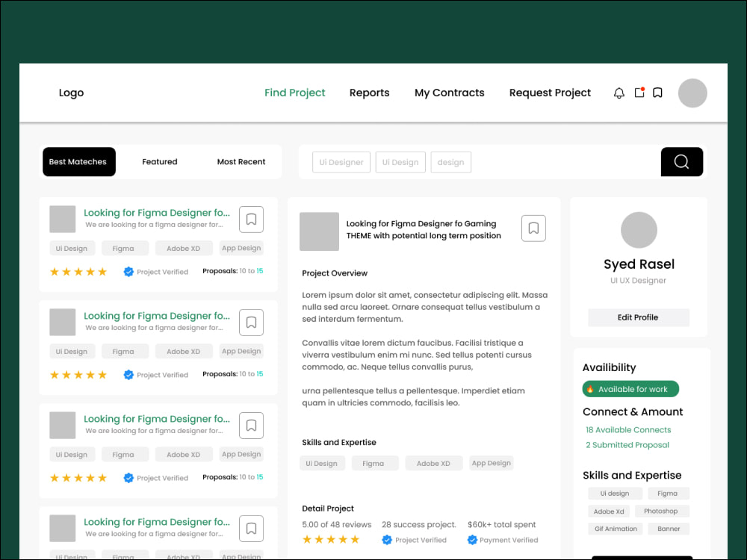
Task: Open 2 Submitted Proposal link
Action: pyautogui.click(x=627, y=445)
